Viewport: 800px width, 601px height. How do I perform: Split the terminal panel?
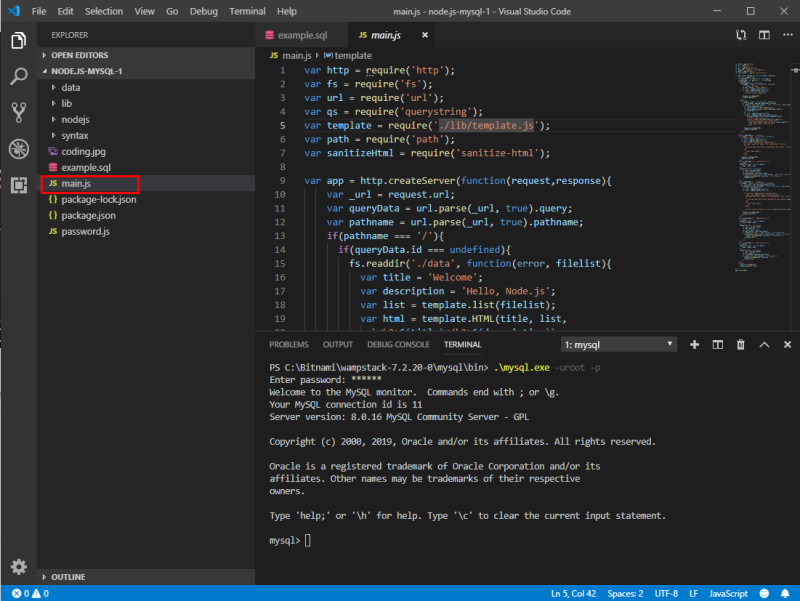[717, 345]
